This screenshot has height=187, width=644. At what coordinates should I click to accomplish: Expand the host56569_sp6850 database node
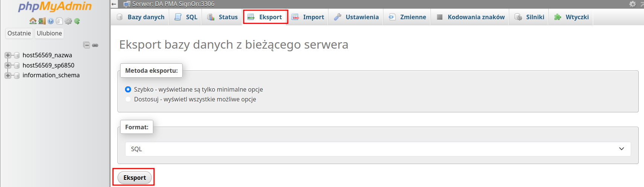click(x=8, y=66)
